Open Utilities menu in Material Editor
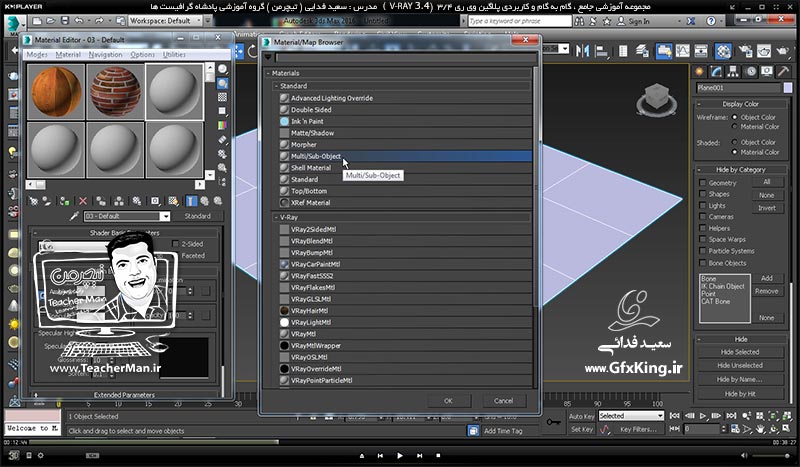Screen dimensions: 800x467 (174, 55)
